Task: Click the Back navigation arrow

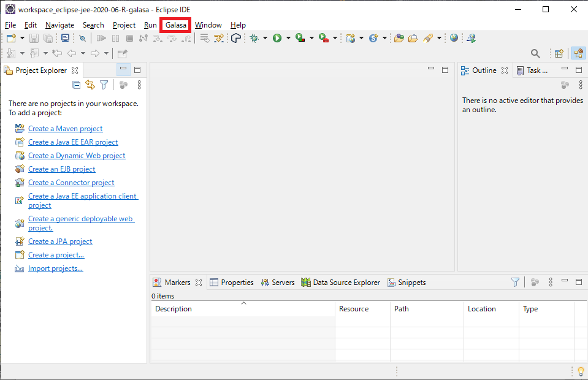Action: coord(72,53)
